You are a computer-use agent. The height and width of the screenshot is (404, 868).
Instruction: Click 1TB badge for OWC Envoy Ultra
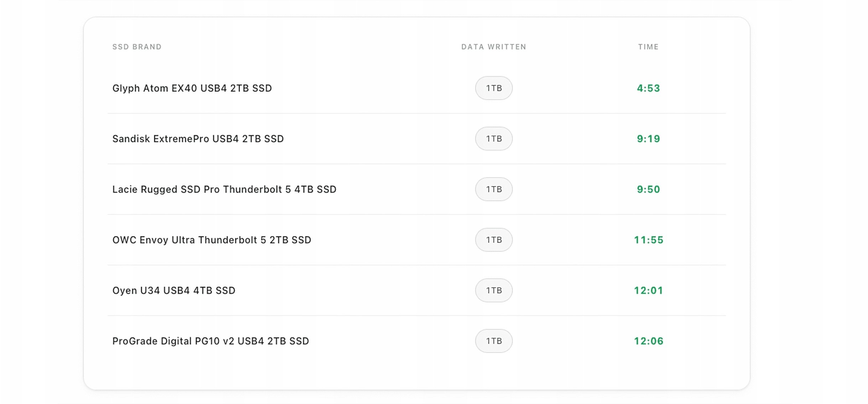(x=494, y=240)
